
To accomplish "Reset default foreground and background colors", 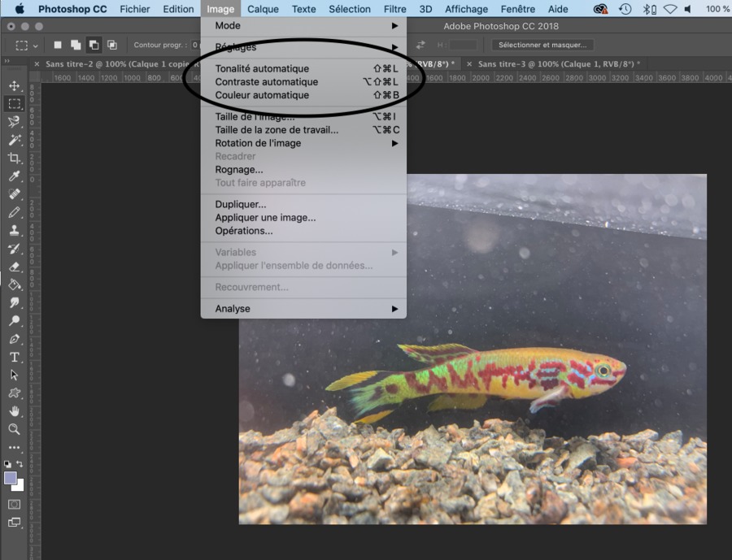I will (7, 464).
